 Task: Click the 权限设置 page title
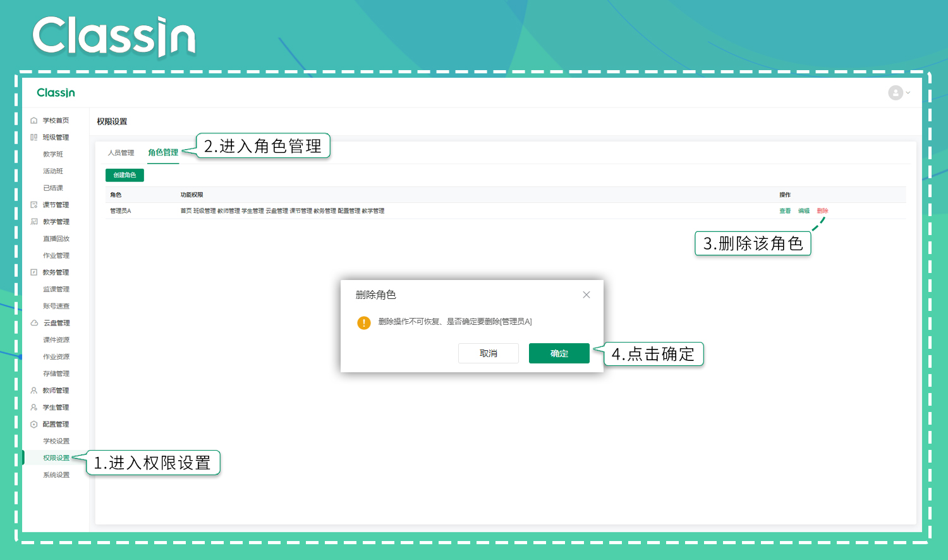[112, 121]
